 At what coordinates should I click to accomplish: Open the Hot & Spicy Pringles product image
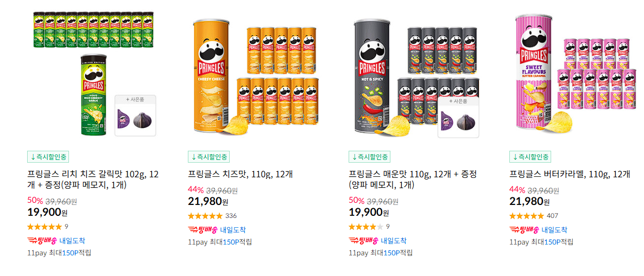(x=415, y=76)
